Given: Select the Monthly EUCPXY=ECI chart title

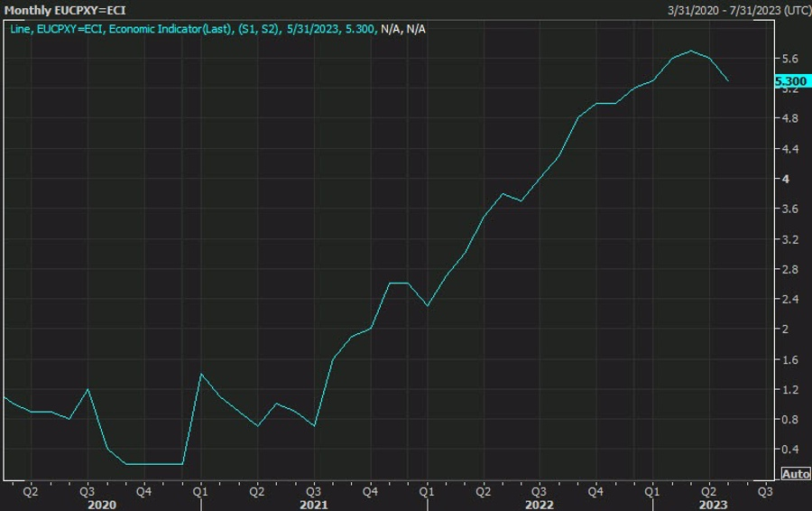Looking at the screenshot, I should coord(65,11).
